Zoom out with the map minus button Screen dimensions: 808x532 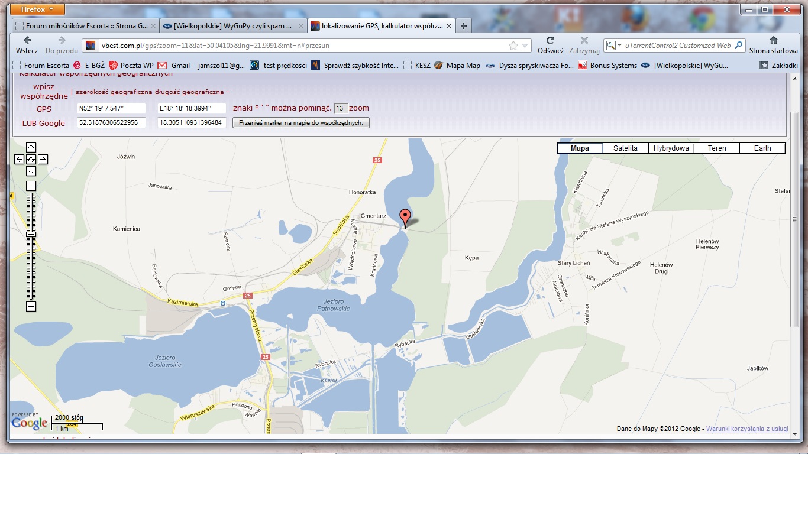(x=31, y=306)
